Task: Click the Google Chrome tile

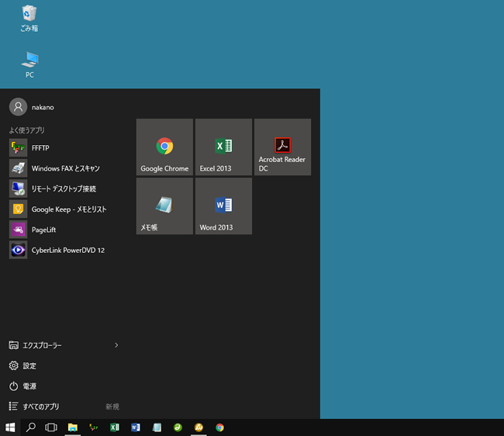Action: coord(164,147)
